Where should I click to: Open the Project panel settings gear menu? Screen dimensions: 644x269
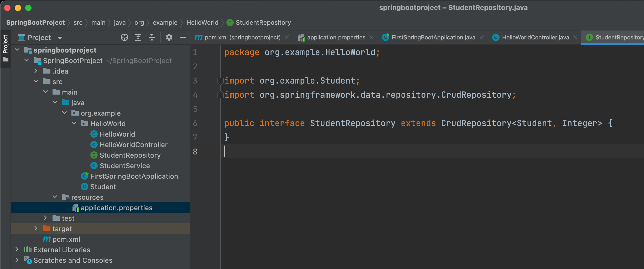pos(169,37)
